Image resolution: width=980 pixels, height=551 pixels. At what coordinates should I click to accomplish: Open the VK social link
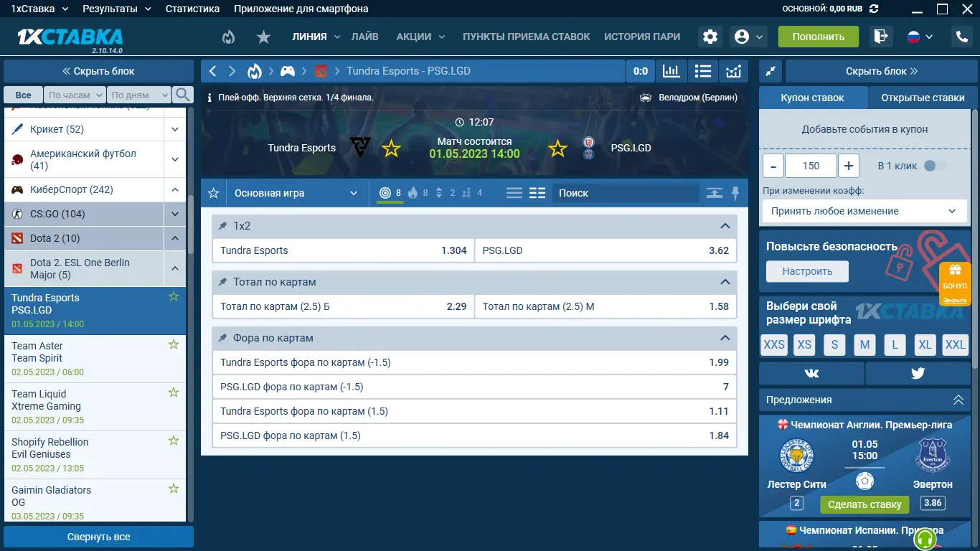(x=811, y=373)
